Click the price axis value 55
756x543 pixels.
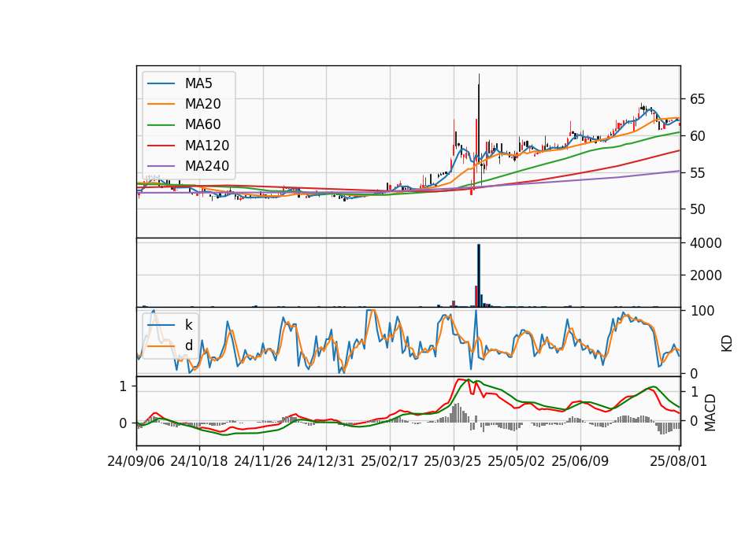697,173
